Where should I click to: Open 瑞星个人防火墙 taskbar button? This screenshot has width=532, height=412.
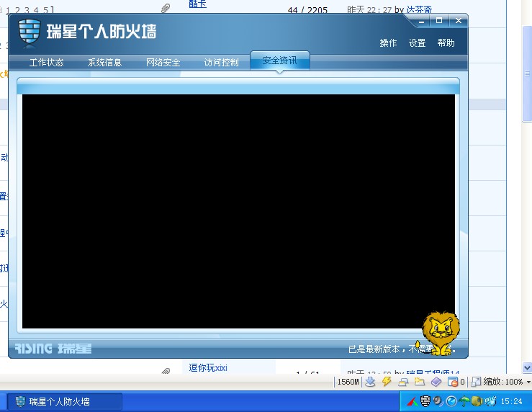[x=65, y=402]
